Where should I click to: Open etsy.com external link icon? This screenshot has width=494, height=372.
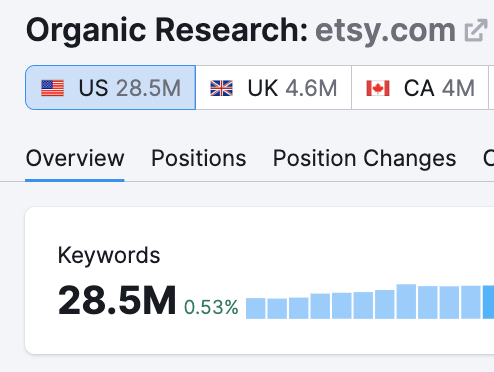click(x=474, y=30)
